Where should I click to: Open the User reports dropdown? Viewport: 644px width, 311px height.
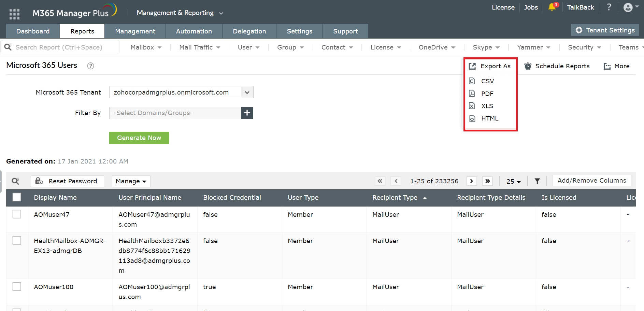tap(248, 47)
